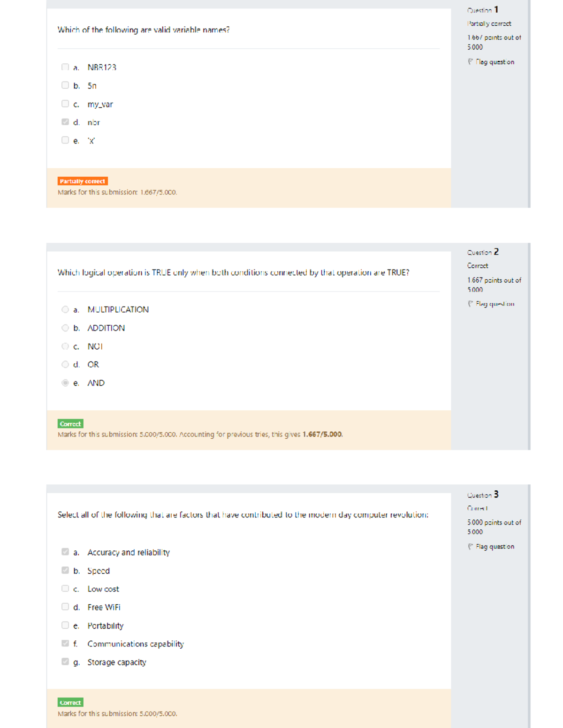Open the 'Flag question' option under Question 3

point(495,546)
